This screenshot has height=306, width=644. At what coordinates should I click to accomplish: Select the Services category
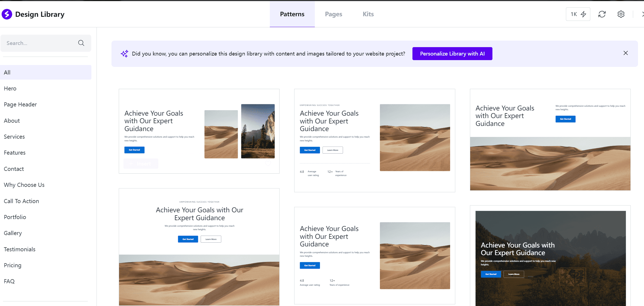click(46, 137)
